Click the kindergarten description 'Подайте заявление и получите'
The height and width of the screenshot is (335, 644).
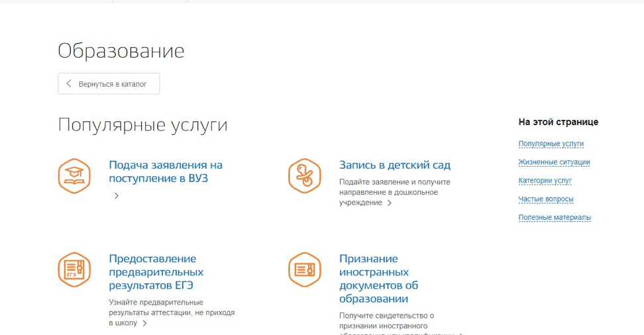394,182
